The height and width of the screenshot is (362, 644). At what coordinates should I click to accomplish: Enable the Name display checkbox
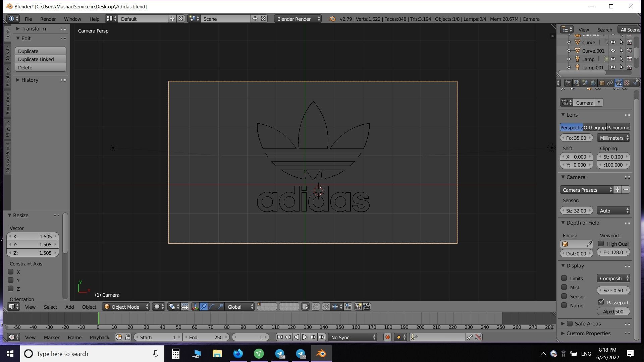pyautogui.click(x=564, y=305)
